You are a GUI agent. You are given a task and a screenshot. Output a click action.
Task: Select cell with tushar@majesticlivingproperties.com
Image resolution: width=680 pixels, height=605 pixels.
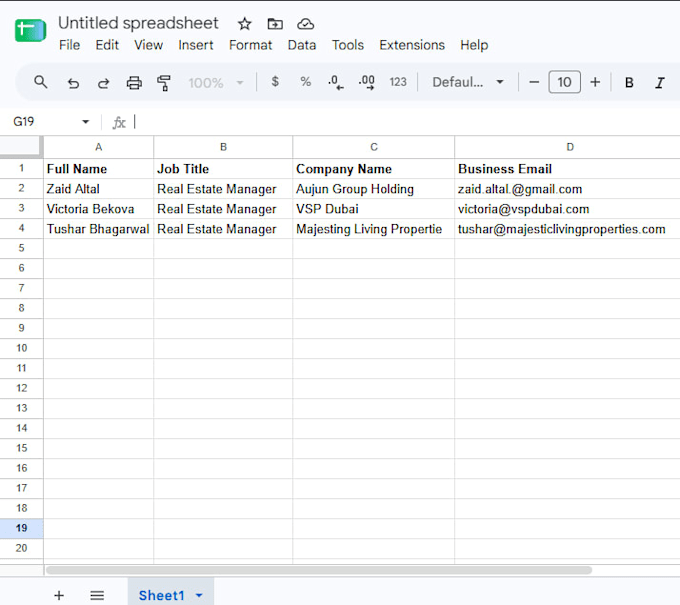[x=567, y=229]
